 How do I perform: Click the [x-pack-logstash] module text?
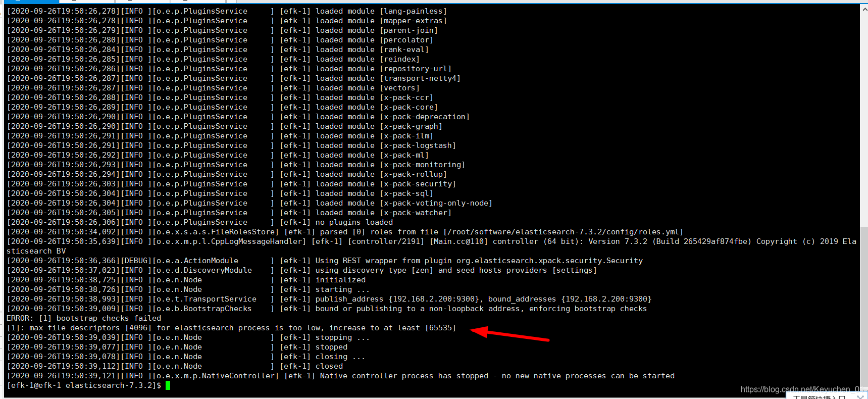(x=418, y=145)
